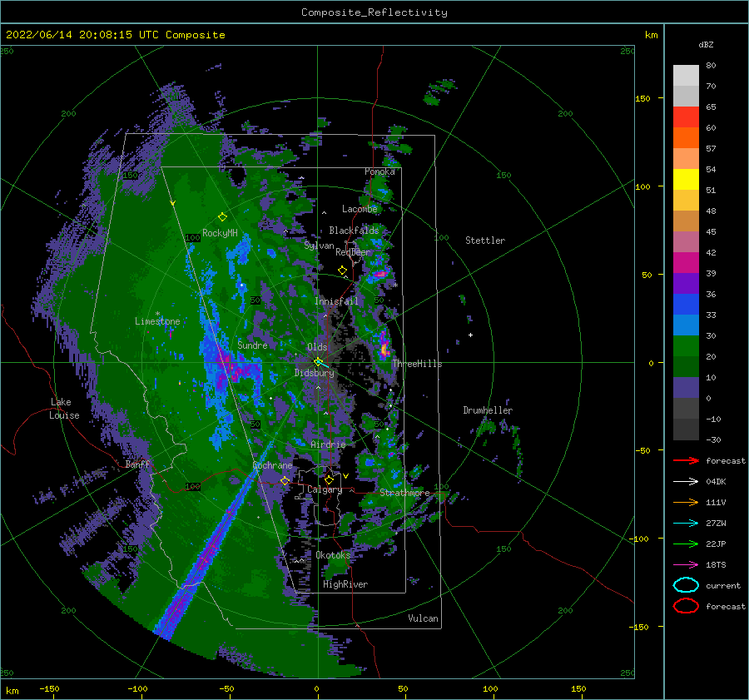Click the Okotoks label
This screenshot has height=700, width=749.
coord(333,554)
